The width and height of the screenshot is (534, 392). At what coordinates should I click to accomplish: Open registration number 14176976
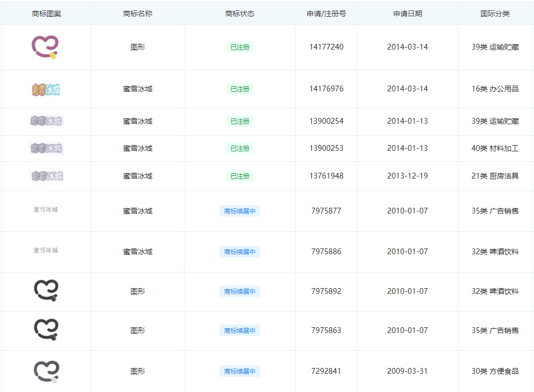[326, 89]
